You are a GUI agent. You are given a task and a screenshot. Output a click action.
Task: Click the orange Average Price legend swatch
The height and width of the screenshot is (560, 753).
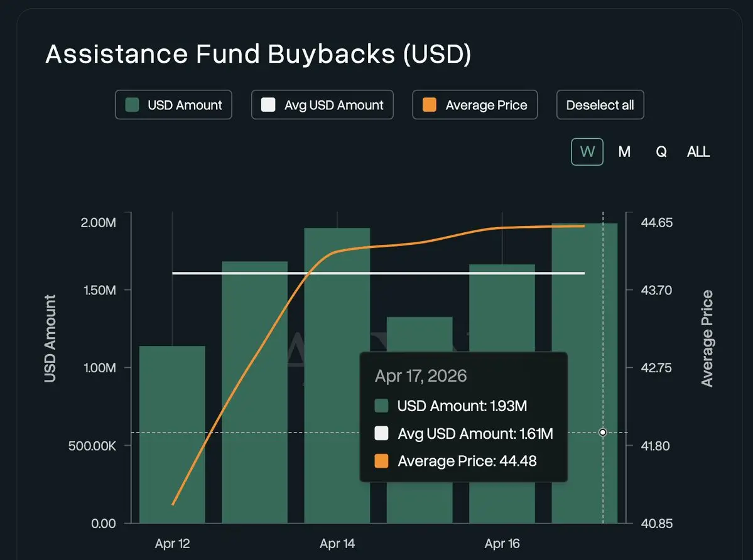(x=430, y=105)
